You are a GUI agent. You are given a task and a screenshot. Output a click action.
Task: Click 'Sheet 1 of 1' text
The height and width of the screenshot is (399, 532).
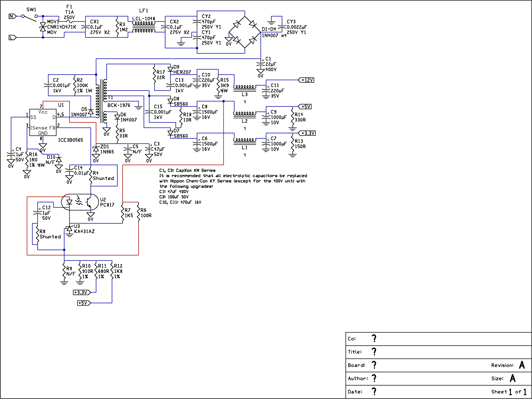(509, 392)
